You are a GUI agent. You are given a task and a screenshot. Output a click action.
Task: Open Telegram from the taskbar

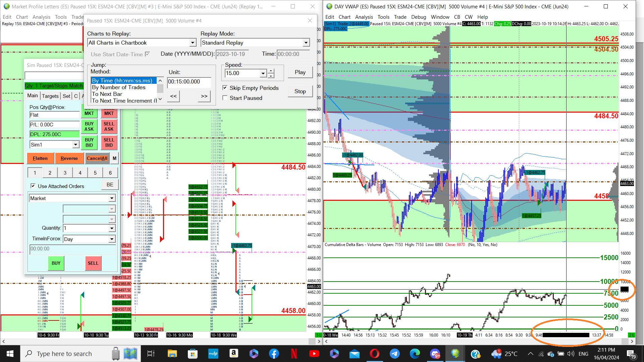click(394, 354)
